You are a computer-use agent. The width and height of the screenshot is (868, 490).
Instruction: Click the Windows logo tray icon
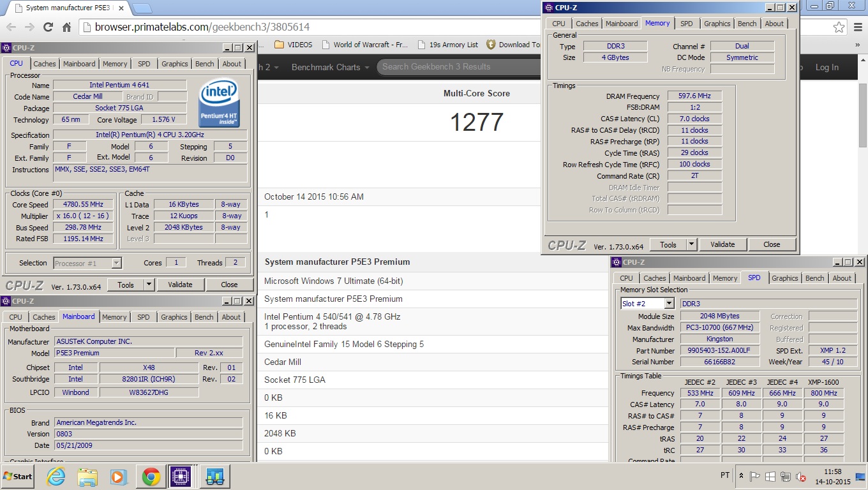770,476
